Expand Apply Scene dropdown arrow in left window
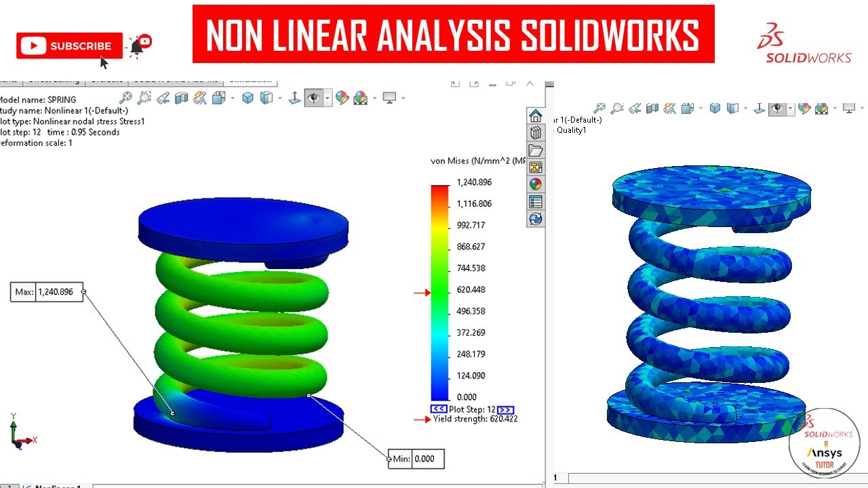This screenshot has height=488, width=868. point(374,99)
